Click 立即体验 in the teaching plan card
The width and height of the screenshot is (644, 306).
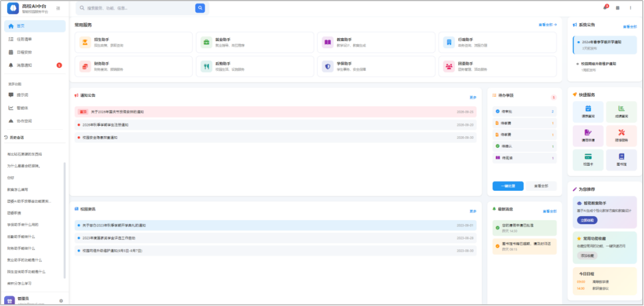[587, 220]
